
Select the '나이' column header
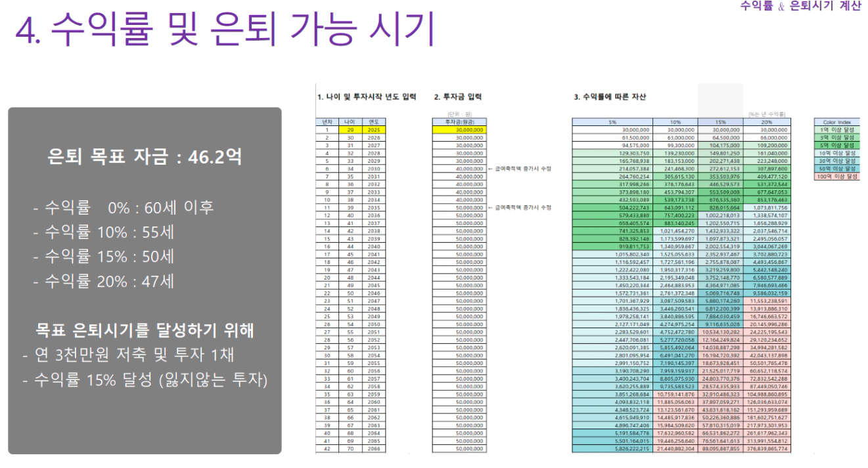coord(350,122)
